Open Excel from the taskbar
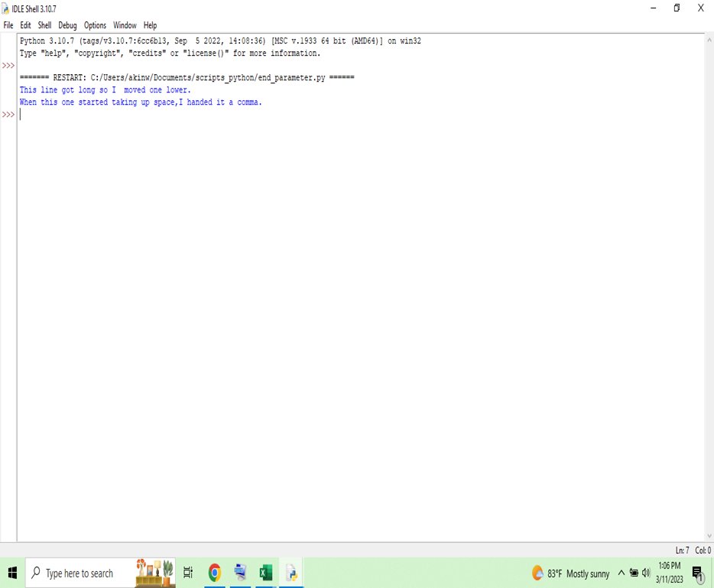The width and height of the screenshot is (714, 588). tap(265, 573)
